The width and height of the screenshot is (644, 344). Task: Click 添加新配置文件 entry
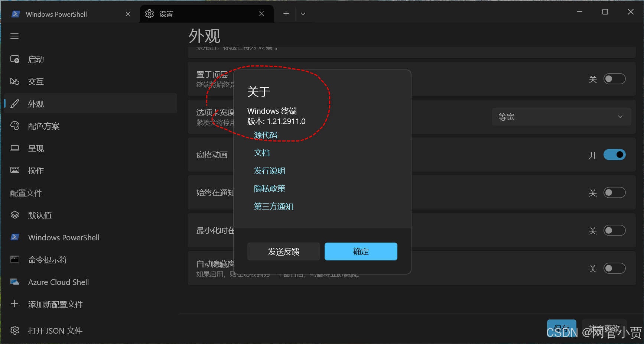coord(90,304)
